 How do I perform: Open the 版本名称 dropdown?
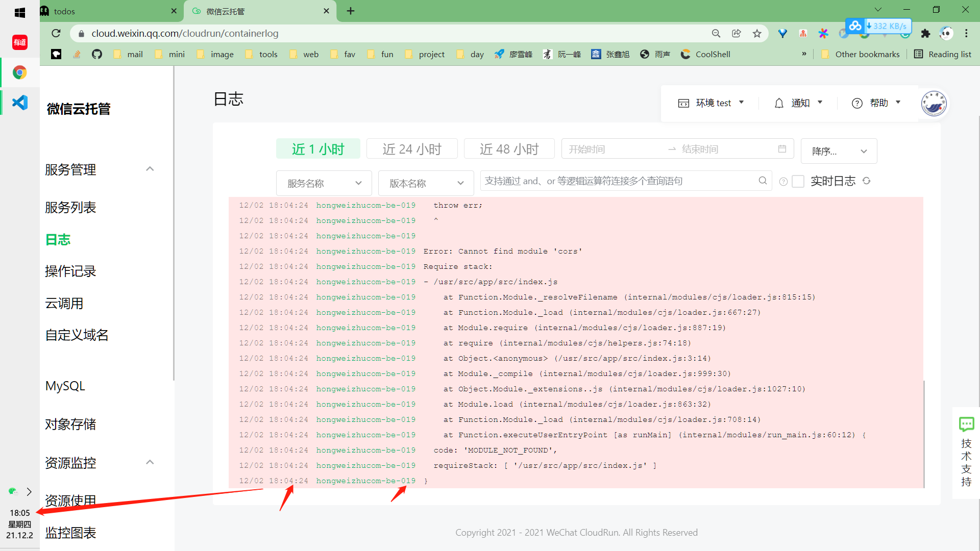point(426,183)
